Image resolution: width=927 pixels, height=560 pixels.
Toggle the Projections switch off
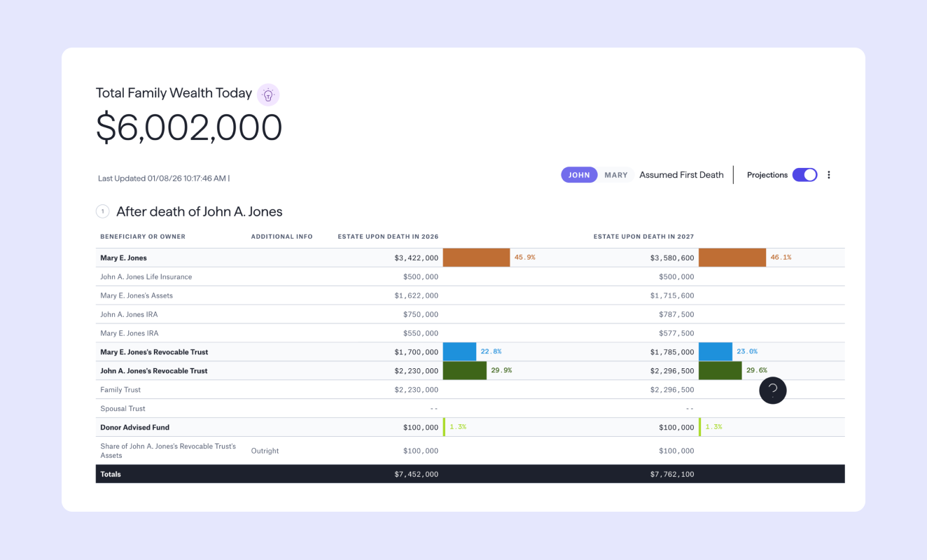(x=804, y=175)
